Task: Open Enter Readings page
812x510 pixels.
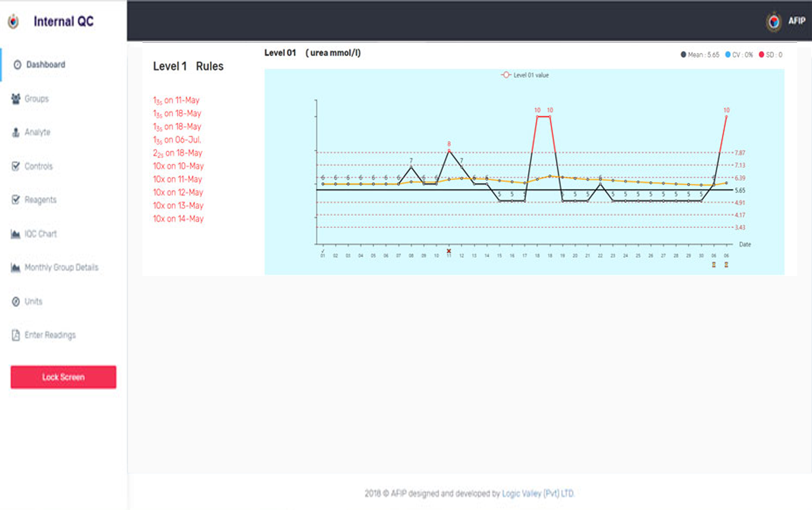Action: pos(50,335)
